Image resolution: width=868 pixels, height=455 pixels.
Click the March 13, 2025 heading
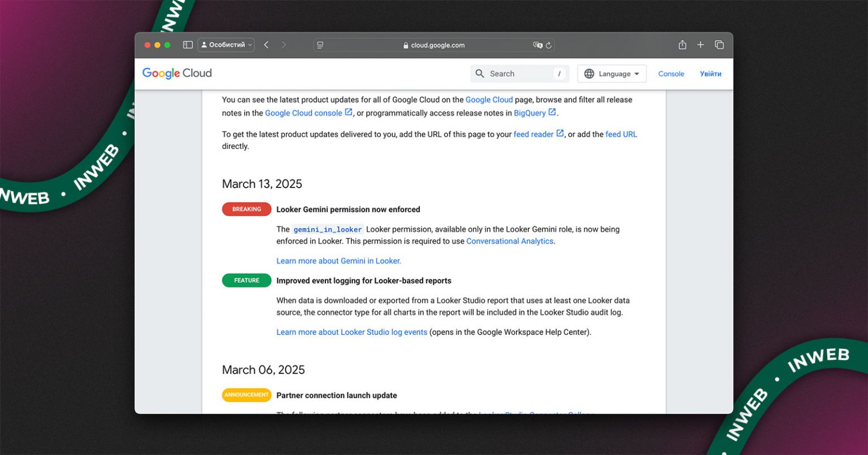pyautogui.click(x=262, y=184)
